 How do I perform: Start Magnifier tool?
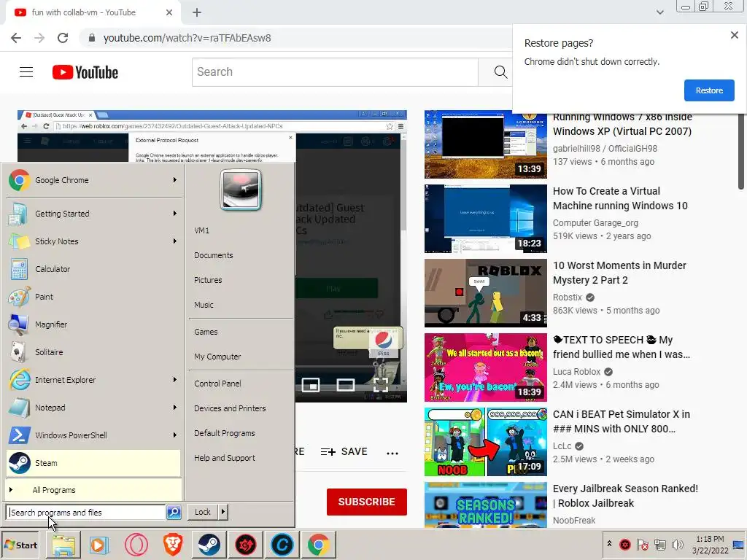93,324
